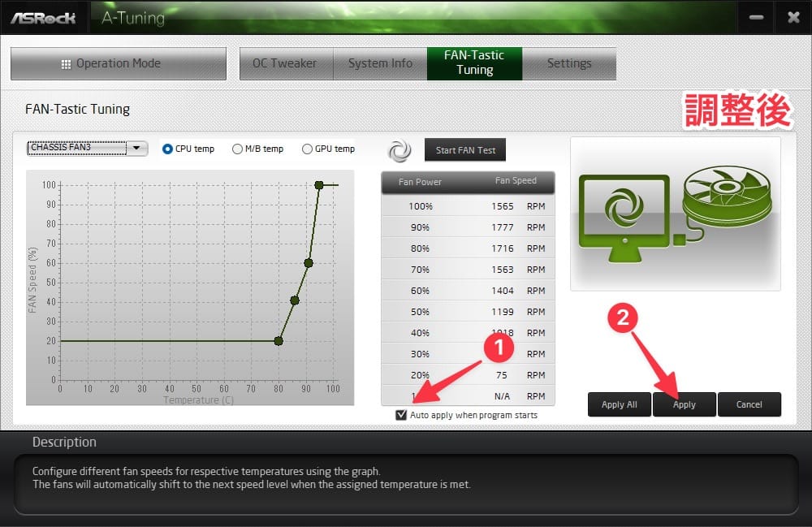812x527 pixels.
Task: Switch to the System Info tab
Action: pyautogui.click(x=380, y=63)
